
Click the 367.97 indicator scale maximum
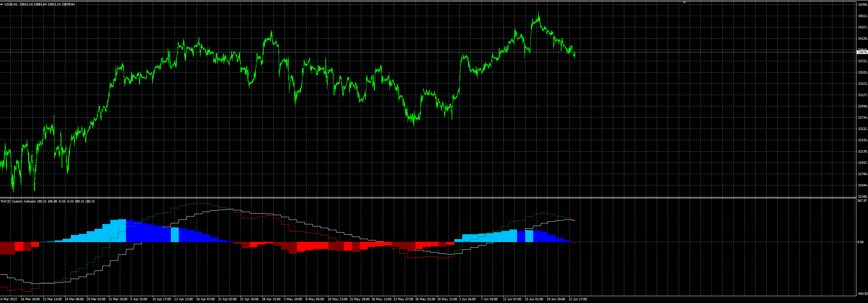tap(861, 201)
